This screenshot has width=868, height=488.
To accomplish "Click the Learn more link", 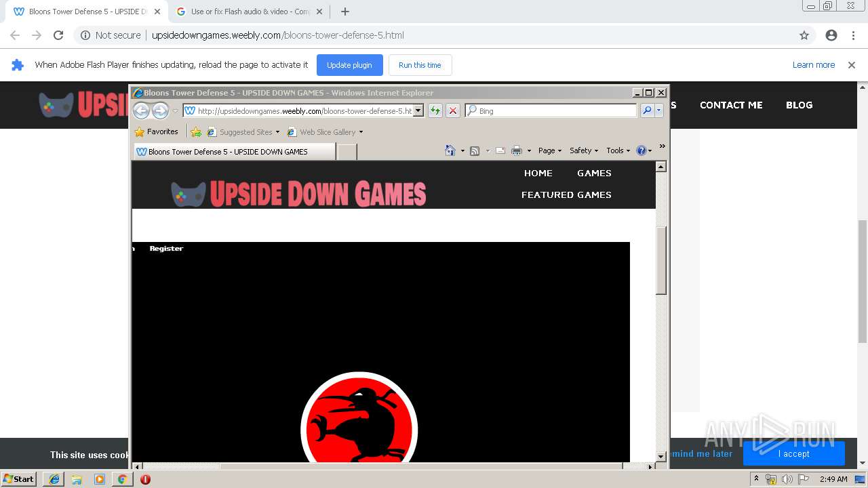I will tap(814, 65).
